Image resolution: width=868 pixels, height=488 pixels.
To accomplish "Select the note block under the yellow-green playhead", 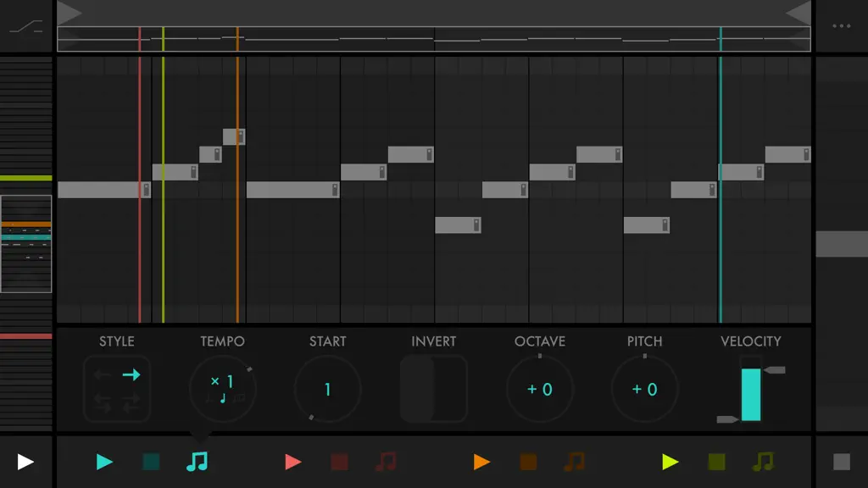I will click(175, 172).
